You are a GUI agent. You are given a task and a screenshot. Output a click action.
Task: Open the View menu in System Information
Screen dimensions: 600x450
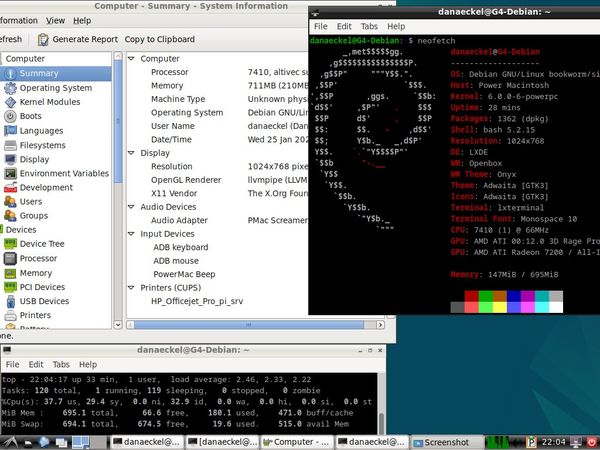56,20
